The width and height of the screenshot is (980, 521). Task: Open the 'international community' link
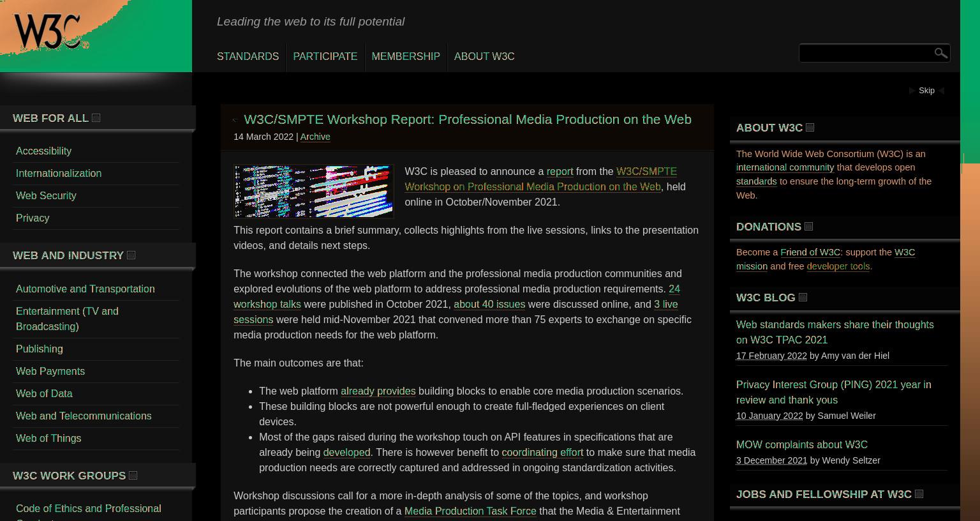coord(785,167)
